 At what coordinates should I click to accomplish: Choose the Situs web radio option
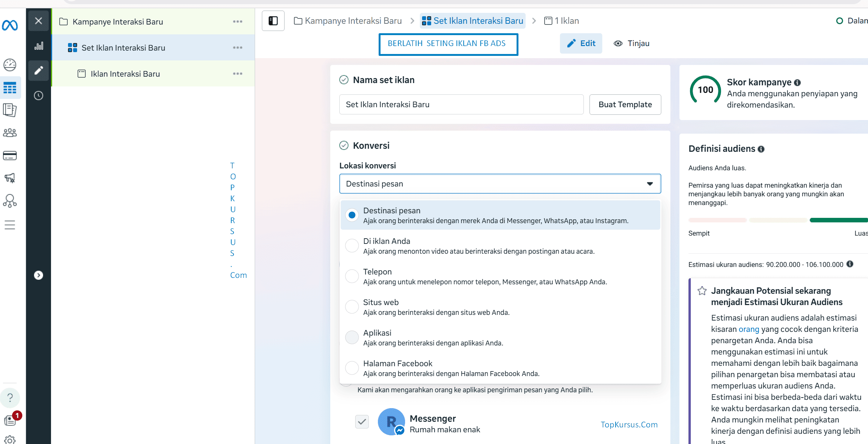(x=352, y=307)
